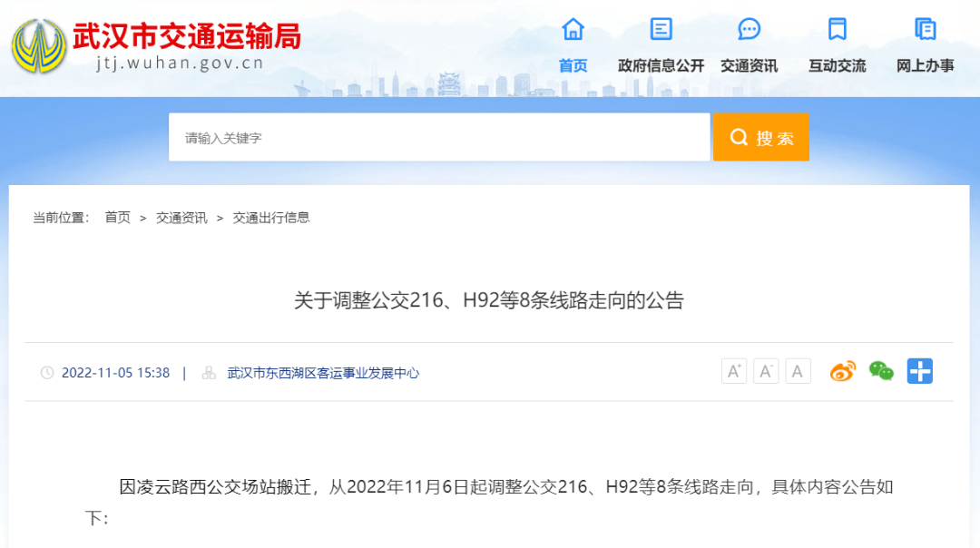Click the magnifier icon in the search button
The image size is (980, 548).
pyautogui.click(x=739, y=136)
